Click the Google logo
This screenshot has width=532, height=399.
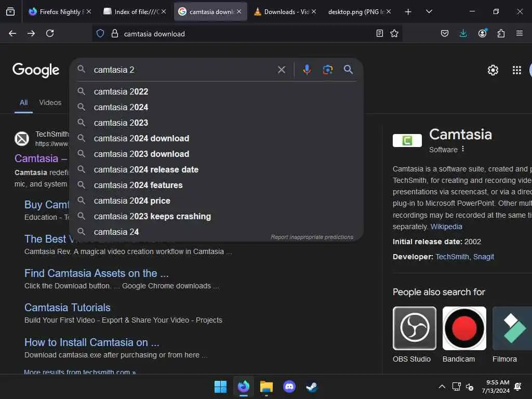pyautogui.click(x=36, y=70)
